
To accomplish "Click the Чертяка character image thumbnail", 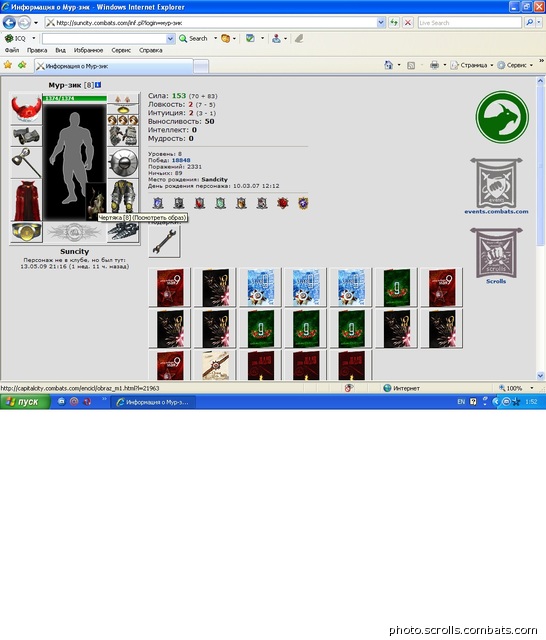I will tap(96, 202).
